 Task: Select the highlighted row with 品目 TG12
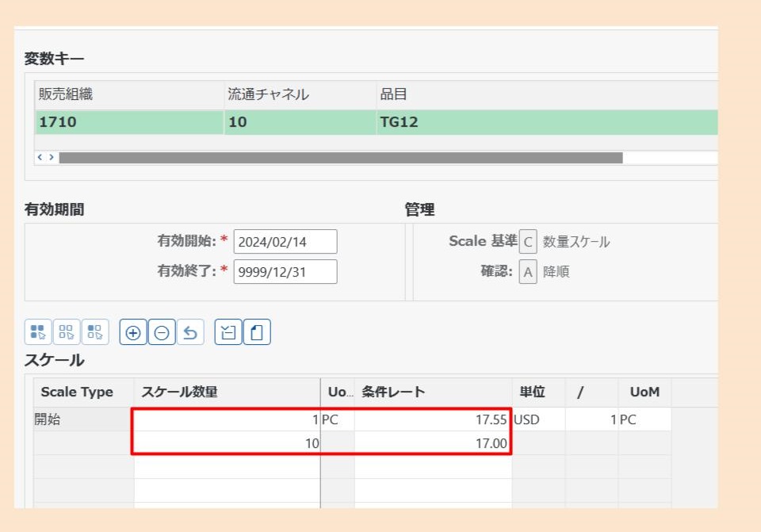click(396, 122)
